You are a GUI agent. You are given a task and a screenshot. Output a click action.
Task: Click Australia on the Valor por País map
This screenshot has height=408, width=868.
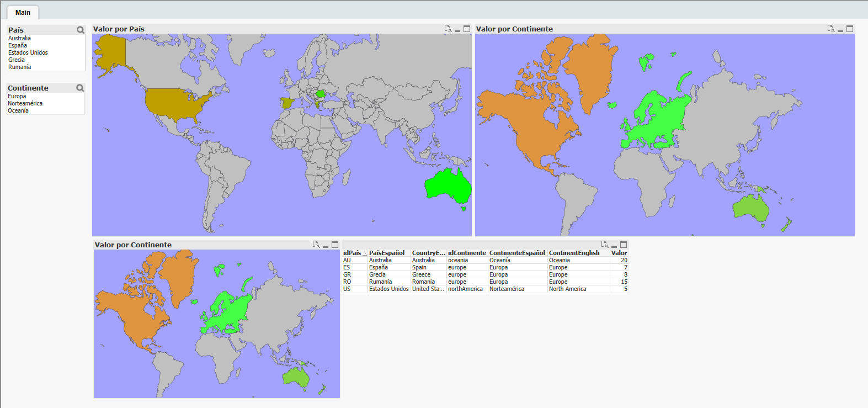(x=448, y=187)
